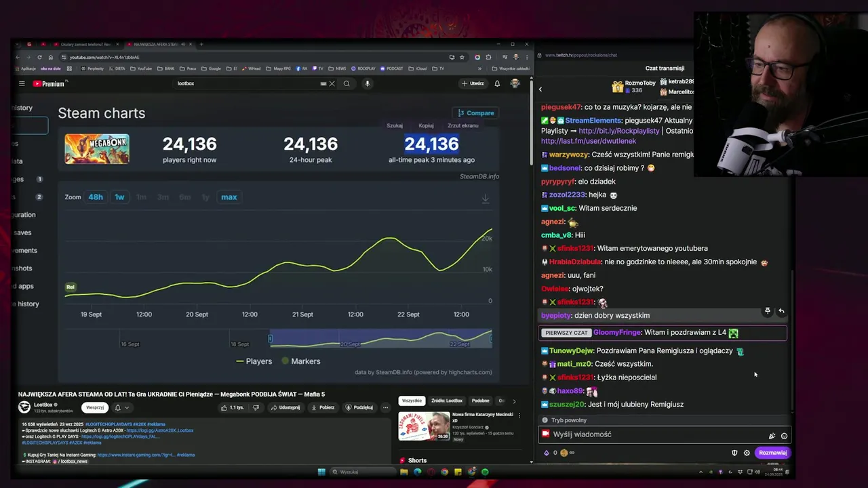Click the Podziękuj button
Screen dimensions: 868x488
pos(359,407)
